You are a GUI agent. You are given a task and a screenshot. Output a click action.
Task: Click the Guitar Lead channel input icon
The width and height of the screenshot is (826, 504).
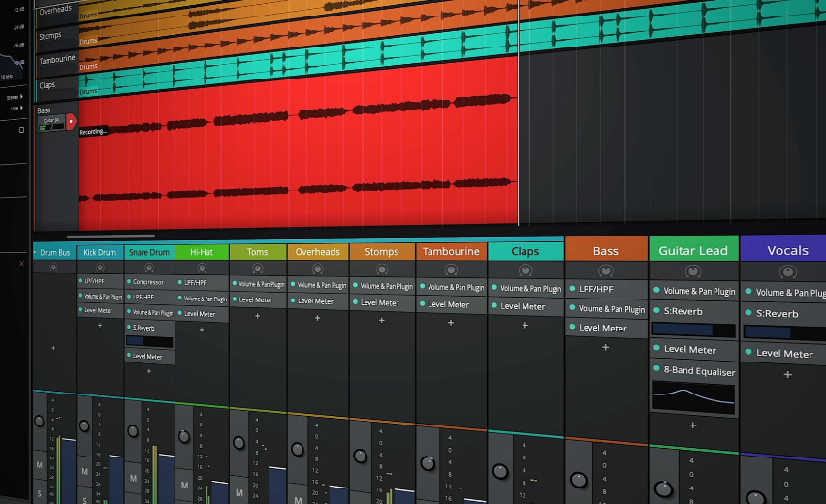[x=692, y=271]
